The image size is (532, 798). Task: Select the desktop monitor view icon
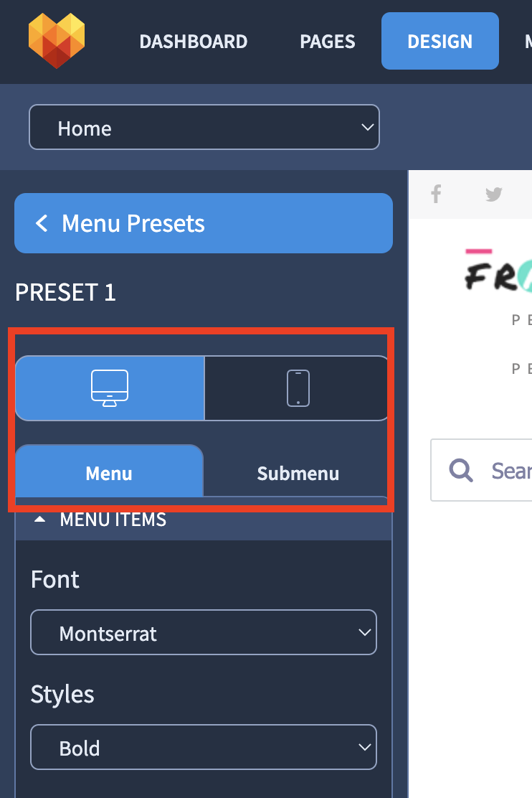pos(110,388)
